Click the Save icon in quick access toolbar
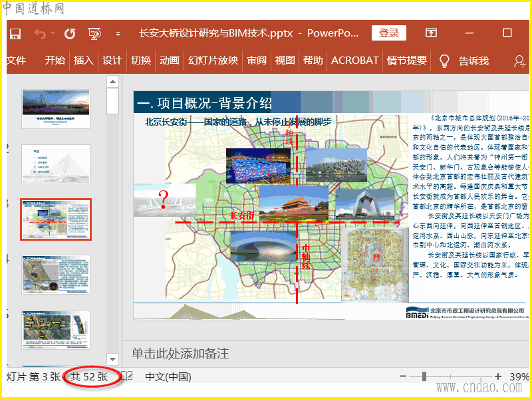 pos(15,33)
